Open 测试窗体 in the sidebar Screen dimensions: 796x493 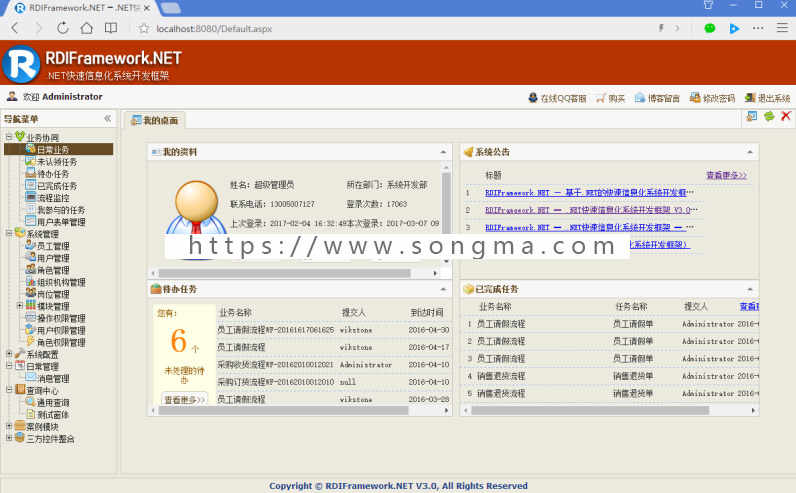(x=53, y=415)
